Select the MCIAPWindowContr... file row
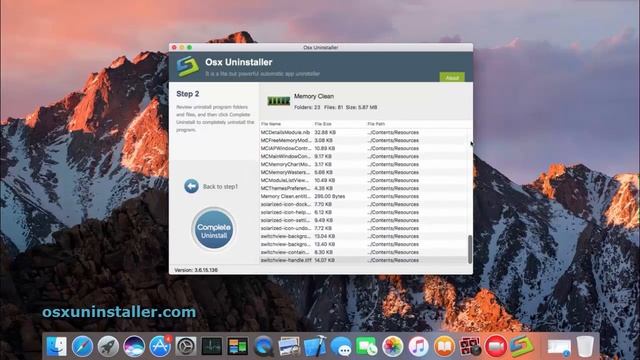The image size is (640, 360). point(363,148)
